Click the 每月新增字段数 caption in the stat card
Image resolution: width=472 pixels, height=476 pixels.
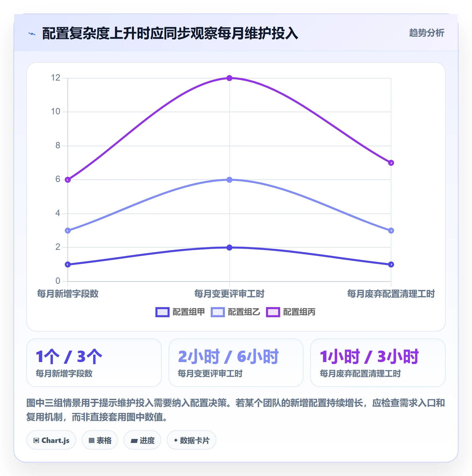64,374
